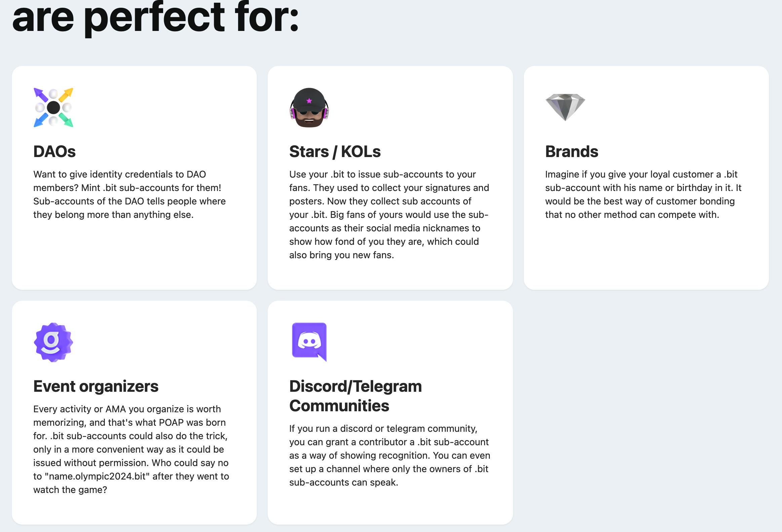The width and height of the screenshot is (782, 532).
Task: Click the pink star on avatar's cap
Action: click(x=309, y=101)
